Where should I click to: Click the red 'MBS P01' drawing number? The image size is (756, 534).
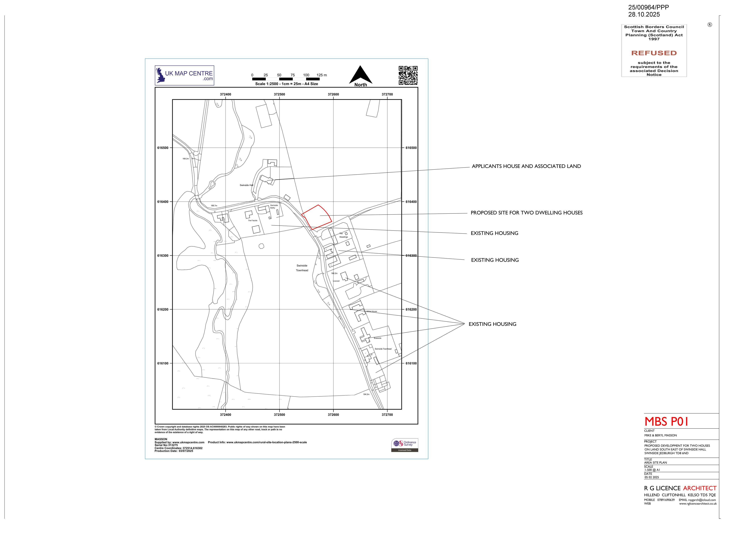pos(666,422)
